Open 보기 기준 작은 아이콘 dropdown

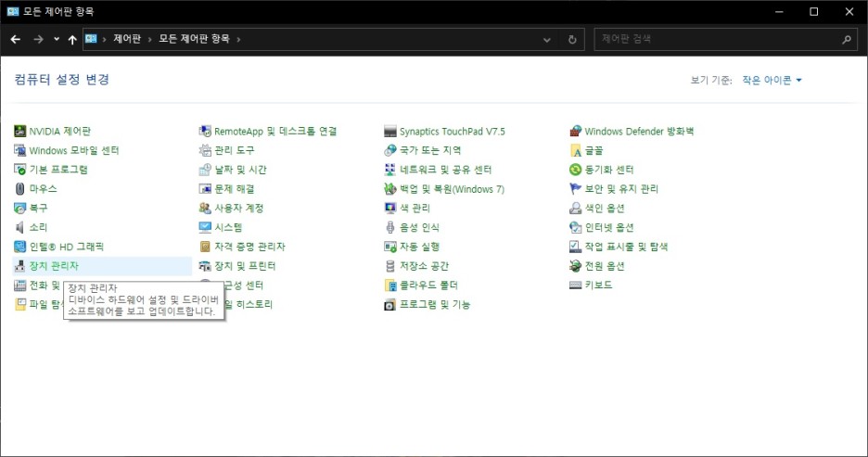tap(772, 81)
